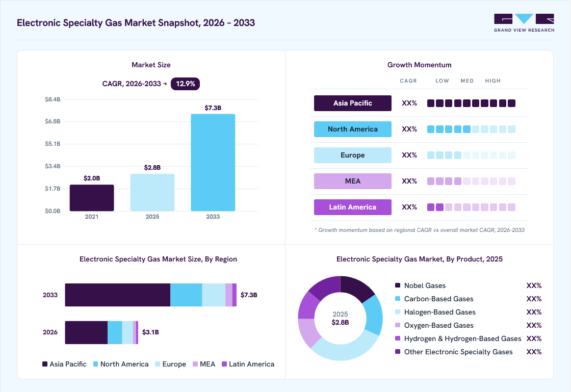This screenshot has height=392, width=571.
Task: Click the Asia Pacific legend color swatch
Action: point(45,364)
